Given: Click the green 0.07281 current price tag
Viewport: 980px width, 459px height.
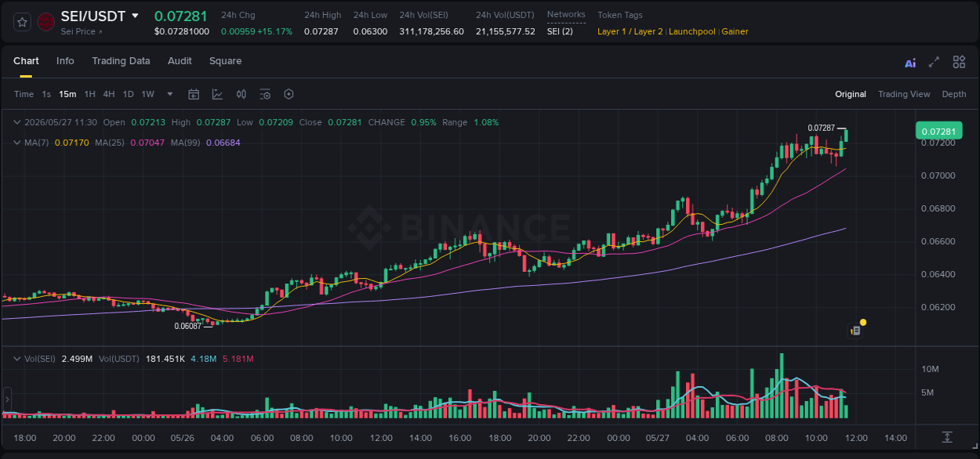Looking at the screenshot, I should coord(938,131).
